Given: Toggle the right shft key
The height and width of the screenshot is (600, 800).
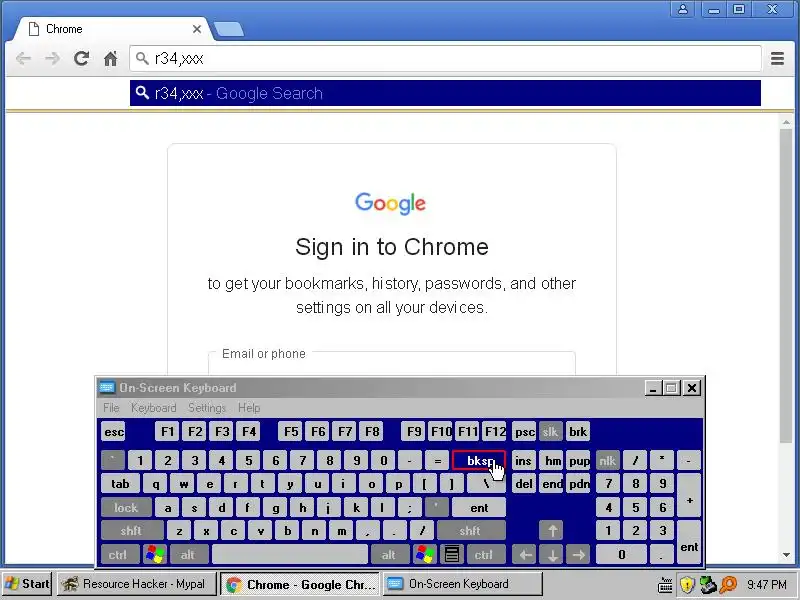Looking at the screenshot, I should point(471,531).
